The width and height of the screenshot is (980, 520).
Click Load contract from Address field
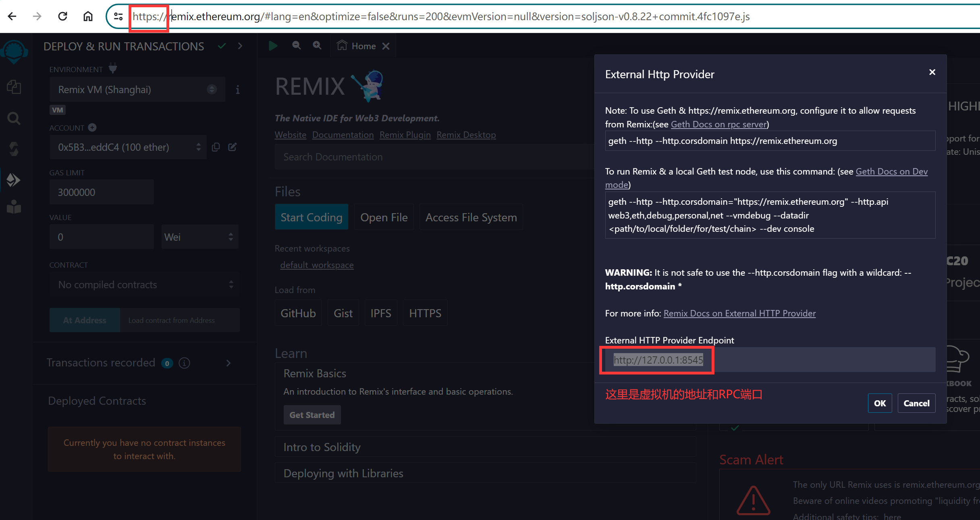180,320
